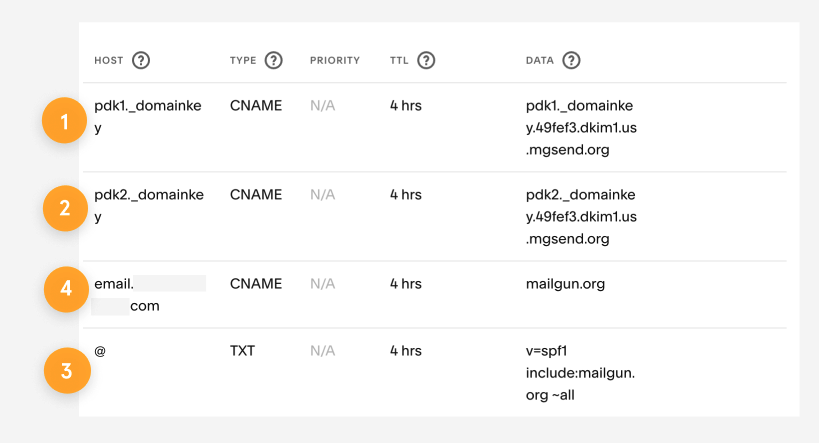Click the help icon next to TYPE

tap(273, 60)
